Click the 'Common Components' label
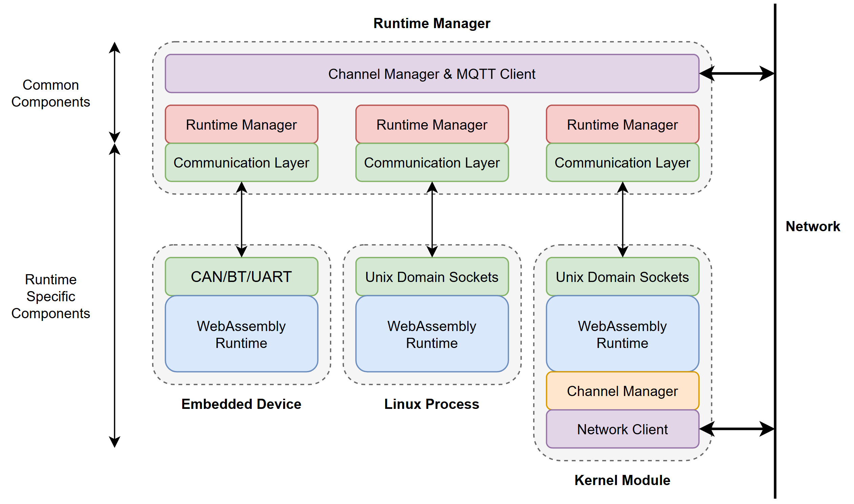The image size is (854, 504). click(x=50, y=93)
